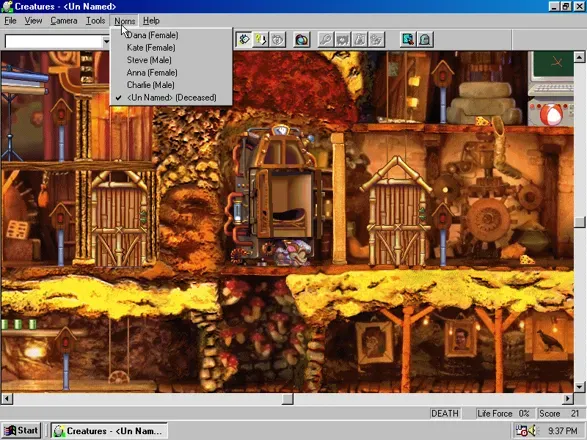The width and height of the screenshot is (587, 440).
Task: Open the gravestone funeral kit icon
Action: [x=425, y=39]
